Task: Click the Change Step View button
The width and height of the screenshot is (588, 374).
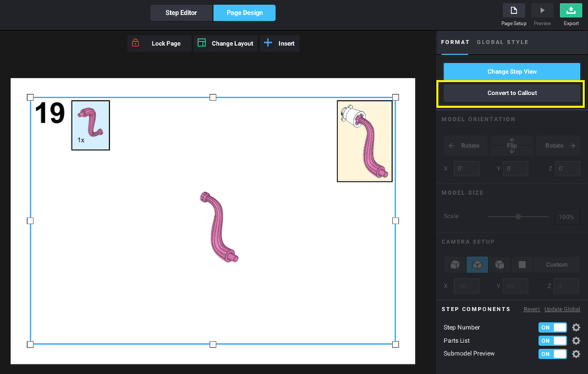Action: pyautogui.click(x=511, y=72)
